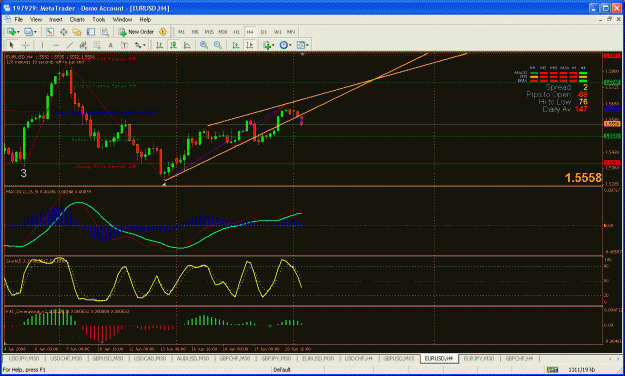Open the File menu
This screenshot has height=376, width=625.
19,19
